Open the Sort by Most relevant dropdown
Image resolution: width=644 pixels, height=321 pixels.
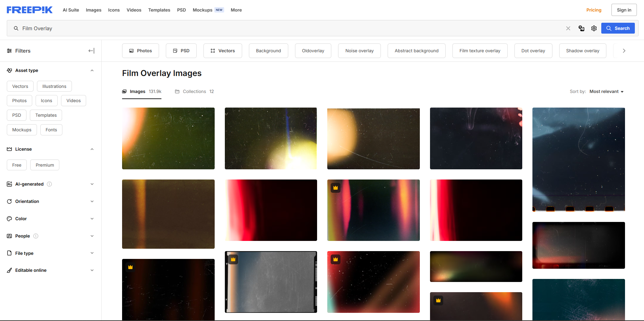pos(606,92)
